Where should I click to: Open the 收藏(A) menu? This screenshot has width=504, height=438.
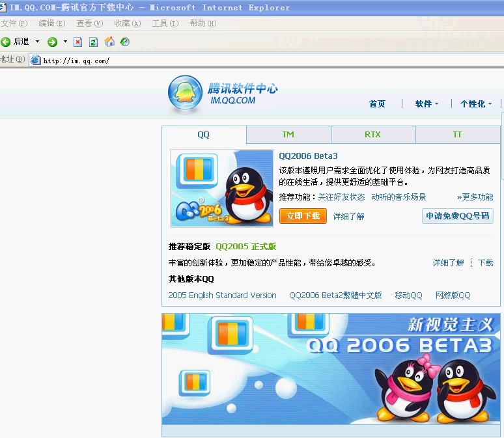(127, 23)
